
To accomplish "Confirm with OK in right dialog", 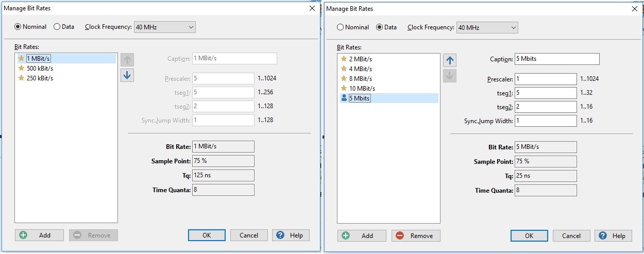I will pyautogui.click(x=529, y=235).
